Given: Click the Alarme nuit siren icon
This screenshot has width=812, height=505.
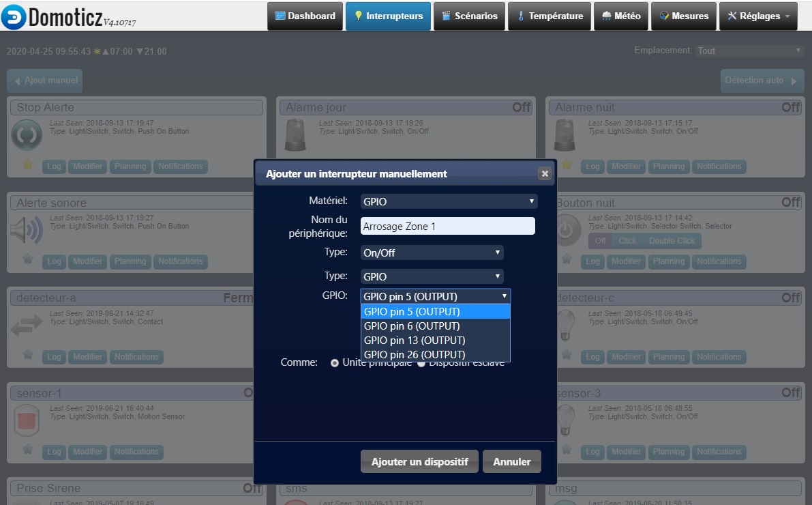Looking at the screenshot, I should pyautogui.click(x=565, y=135).
